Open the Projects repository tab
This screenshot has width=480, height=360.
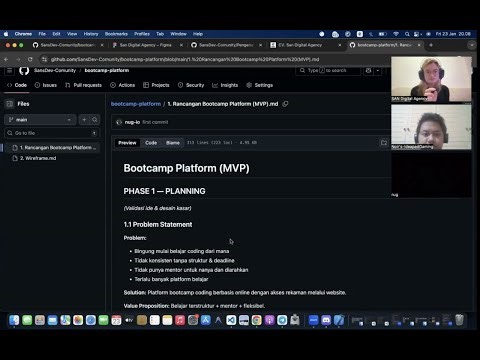coord(156,85)
